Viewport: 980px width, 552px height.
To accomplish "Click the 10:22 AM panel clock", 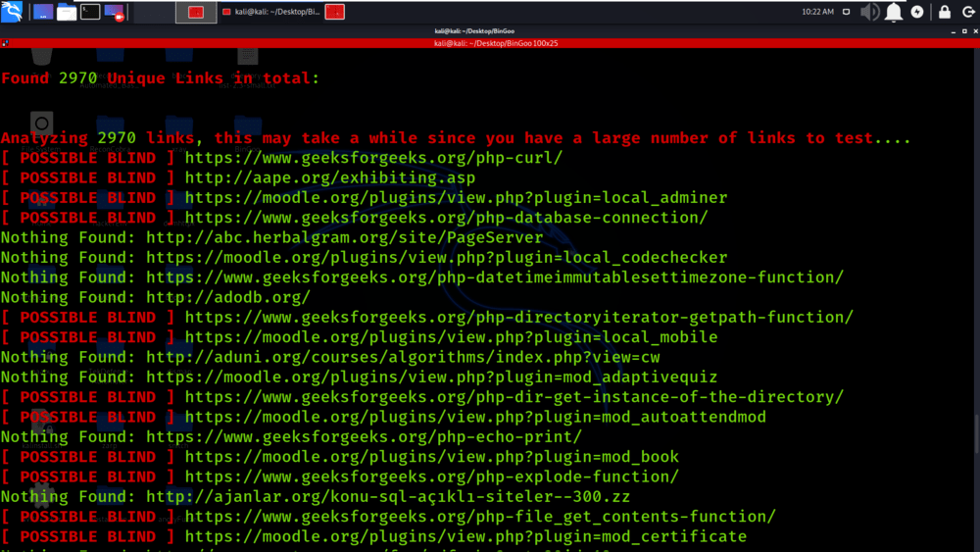I will tap(817, 12).
